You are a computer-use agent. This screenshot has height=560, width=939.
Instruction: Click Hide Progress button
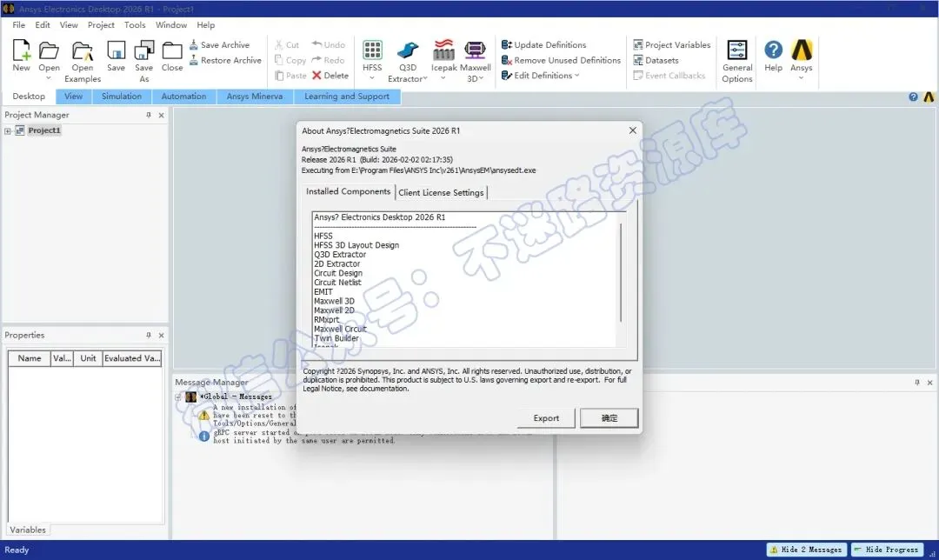point(887,550)
